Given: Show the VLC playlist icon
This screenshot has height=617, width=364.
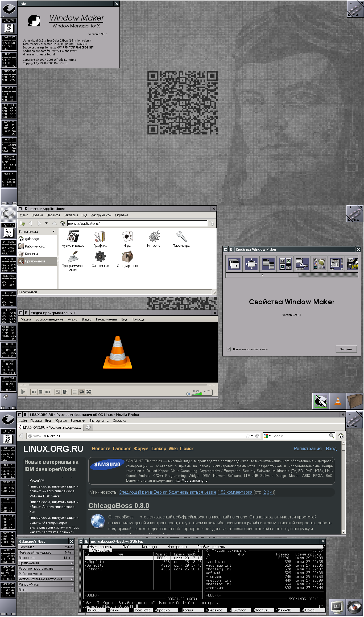Looking at the screenshot, I should click(x=75, y=392).
